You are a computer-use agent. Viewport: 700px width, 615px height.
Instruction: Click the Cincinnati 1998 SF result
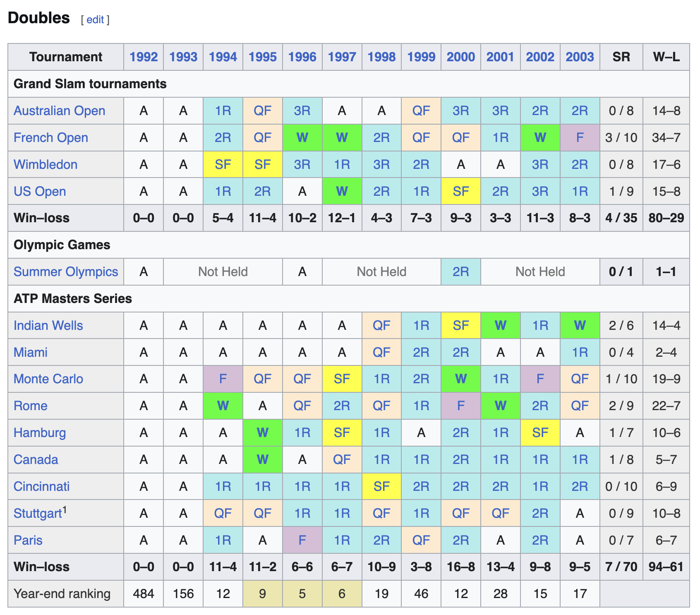click(382, 487)
